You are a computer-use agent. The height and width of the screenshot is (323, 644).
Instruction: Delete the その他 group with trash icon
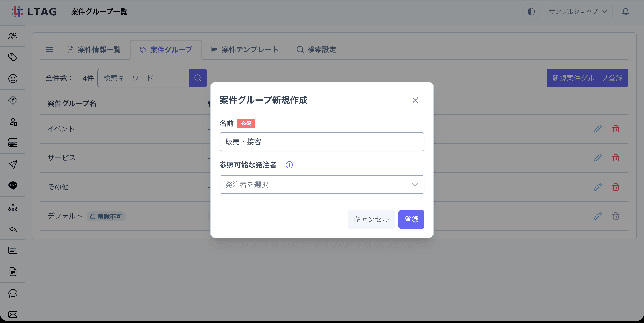click(x=616, y=187)
